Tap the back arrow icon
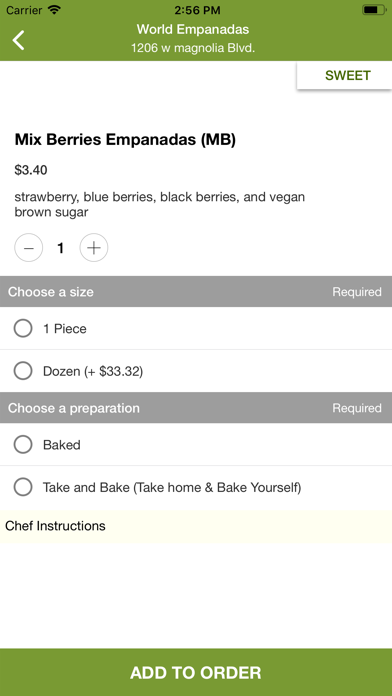 click(18, 40)
